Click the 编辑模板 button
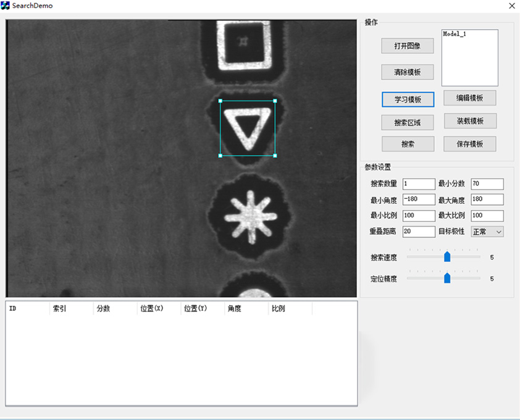The width and height of the screenshot is (520, 420). click(x=469, y=98)
